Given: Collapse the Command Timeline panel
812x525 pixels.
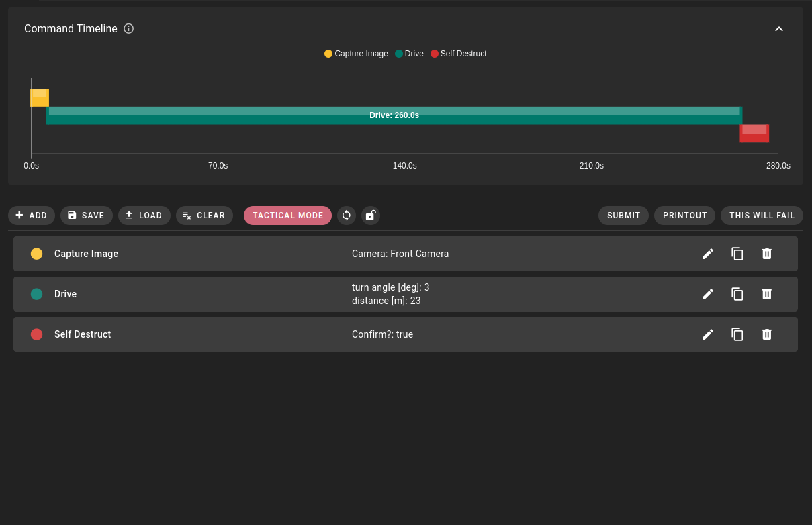Looking at the screenshot, I should click(779, 29).
